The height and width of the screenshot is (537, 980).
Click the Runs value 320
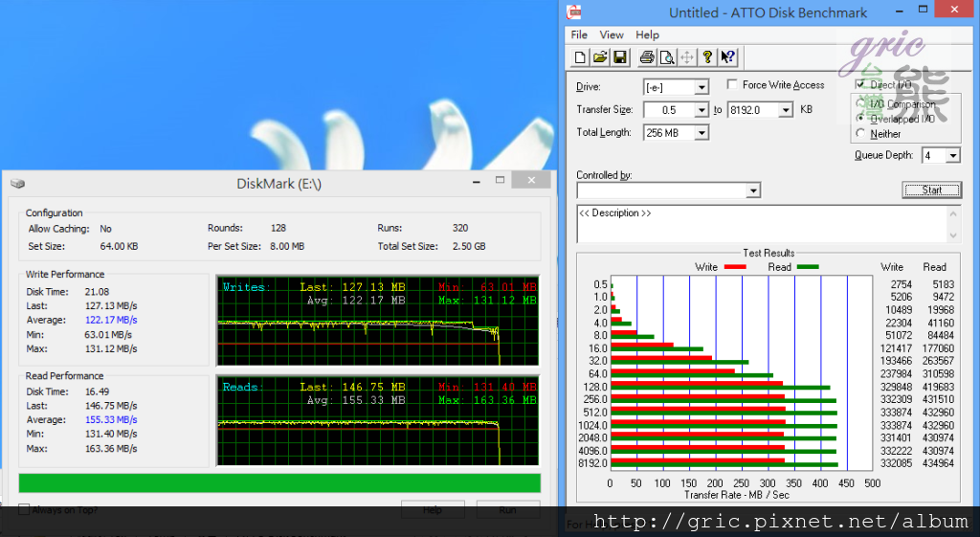point(460,228)
